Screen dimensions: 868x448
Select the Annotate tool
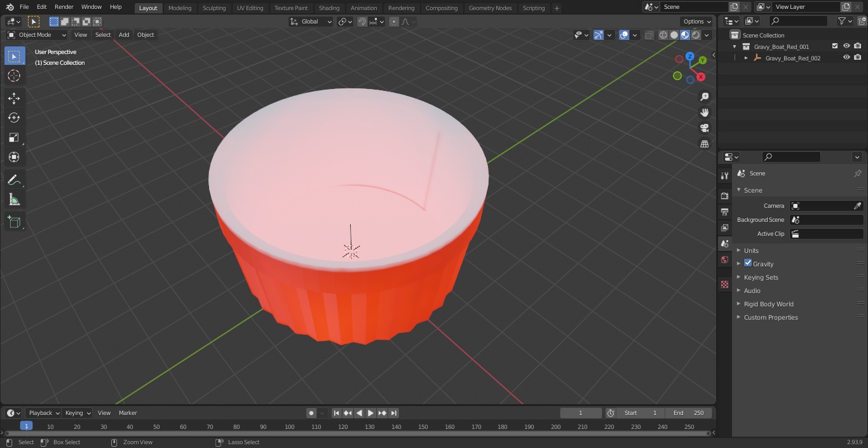pos(14,180)
